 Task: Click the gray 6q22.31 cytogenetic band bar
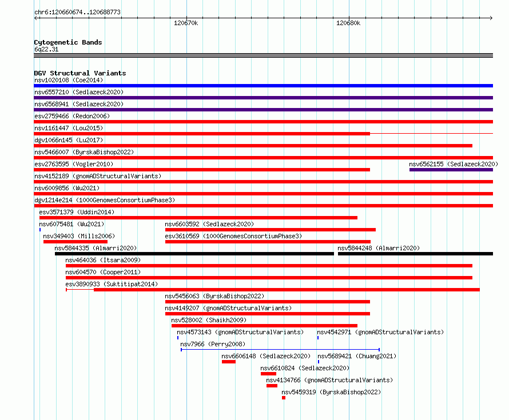[263, 55]
